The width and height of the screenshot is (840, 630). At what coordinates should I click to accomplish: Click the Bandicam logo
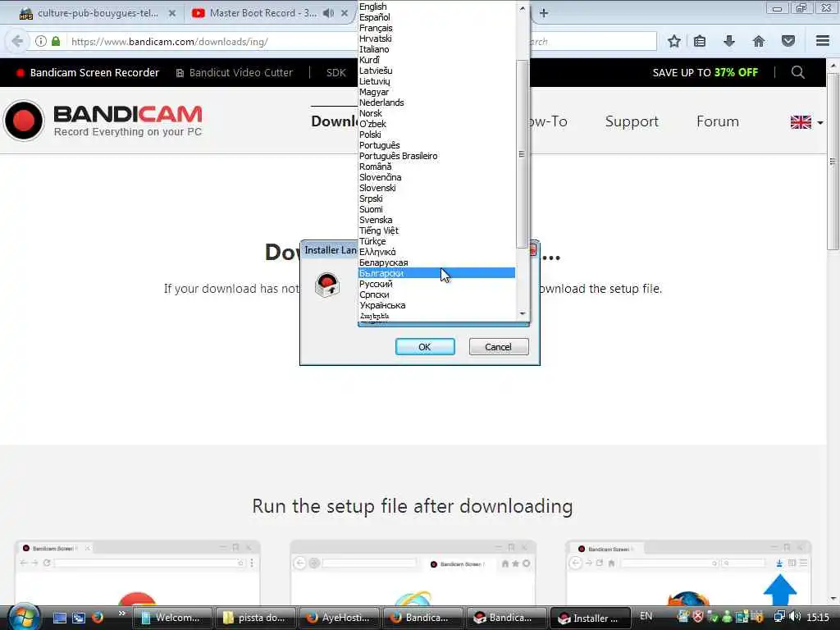pyautogui.click(x=104, y=121)
